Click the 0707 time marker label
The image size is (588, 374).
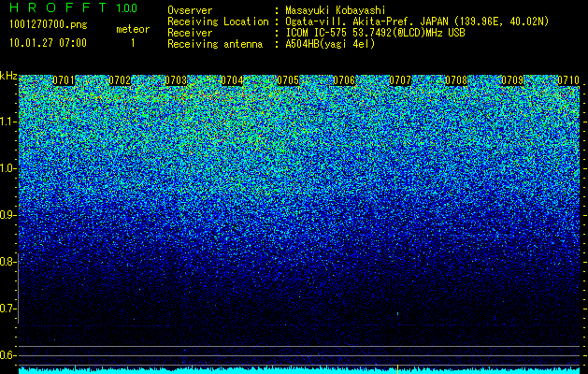(400, 80)
